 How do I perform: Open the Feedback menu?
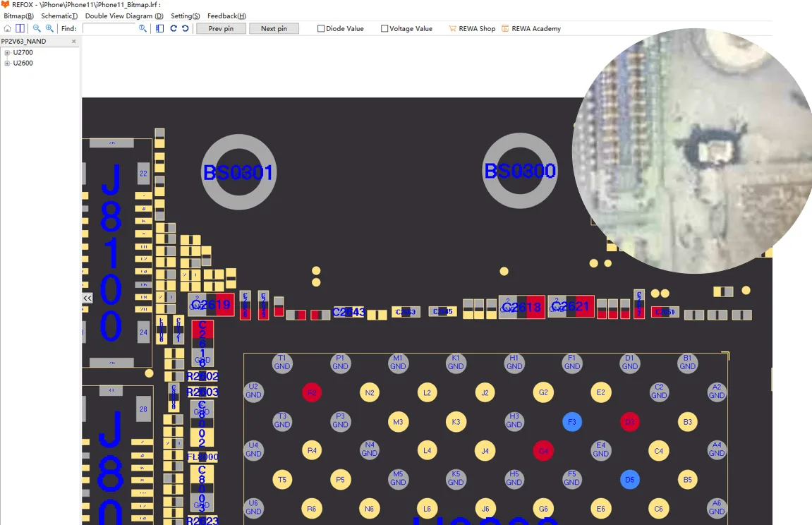227,16
